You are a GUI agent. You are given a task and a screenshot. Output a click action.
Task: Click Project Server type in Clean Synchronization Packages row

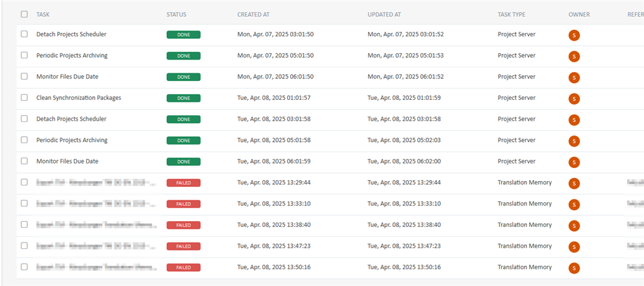[517, 98]
